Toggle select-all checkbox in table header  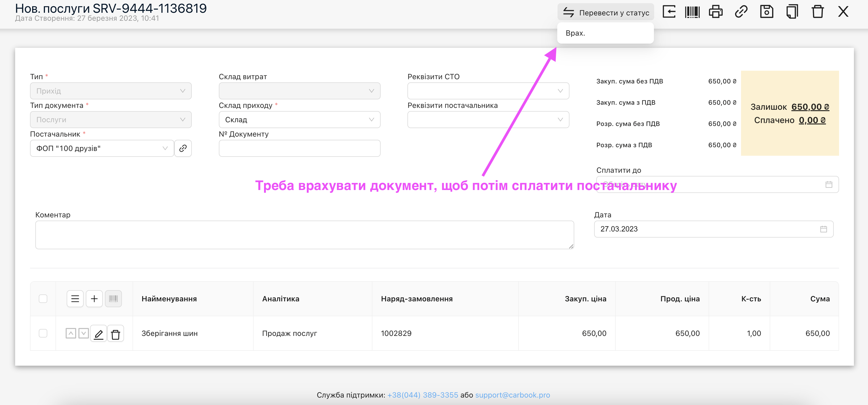(43, 298)
